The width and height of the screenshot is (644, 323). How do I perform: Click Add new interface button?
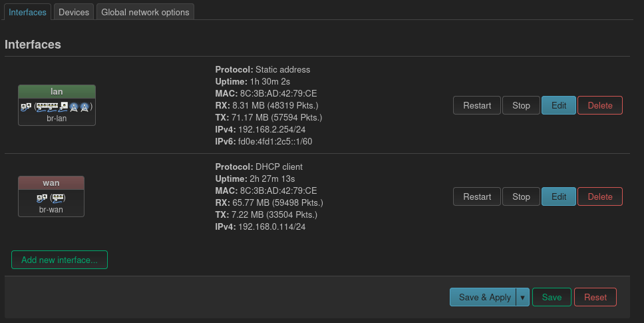click(x=59, y=260)
